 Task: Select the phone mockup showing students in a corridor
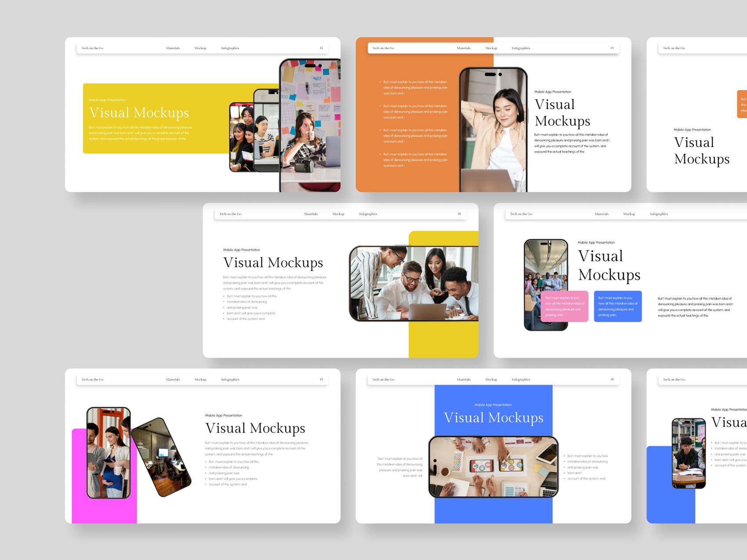click(x=546, y=285)
